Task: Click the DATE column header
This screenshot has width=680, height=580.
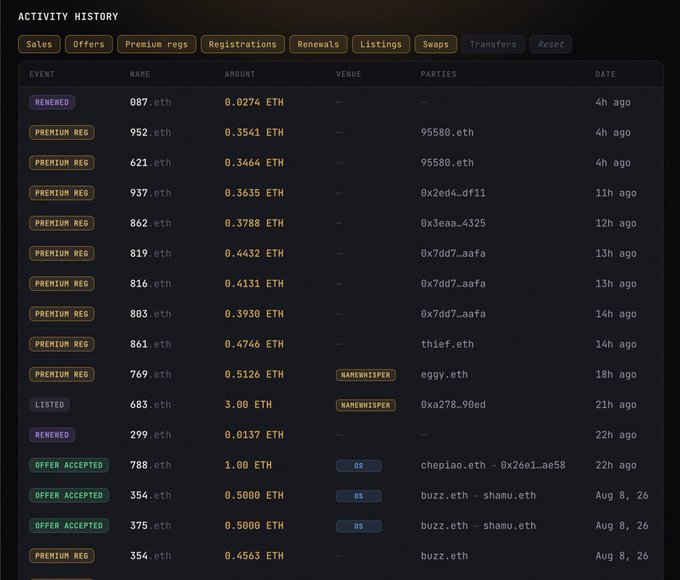Action: pos(605,74)
